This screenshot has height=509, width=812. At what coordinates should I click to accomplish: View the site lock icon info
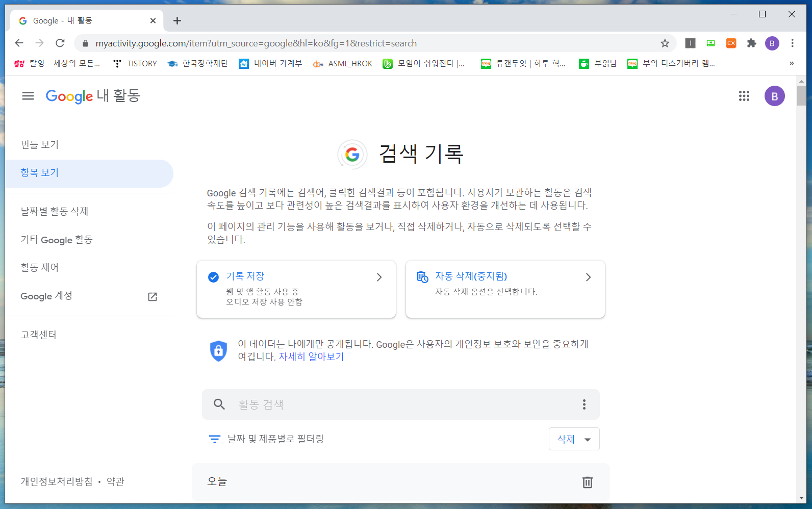click(85, 43)
